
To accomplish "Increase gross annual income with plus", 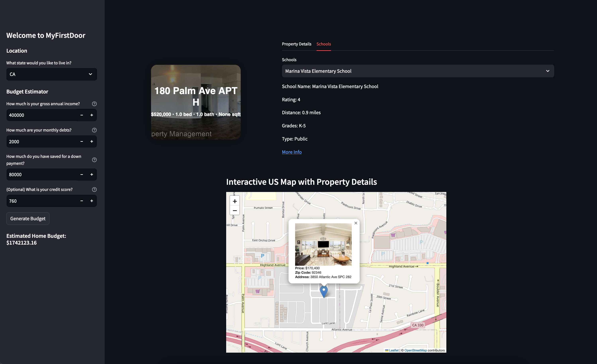I will 92,115.
